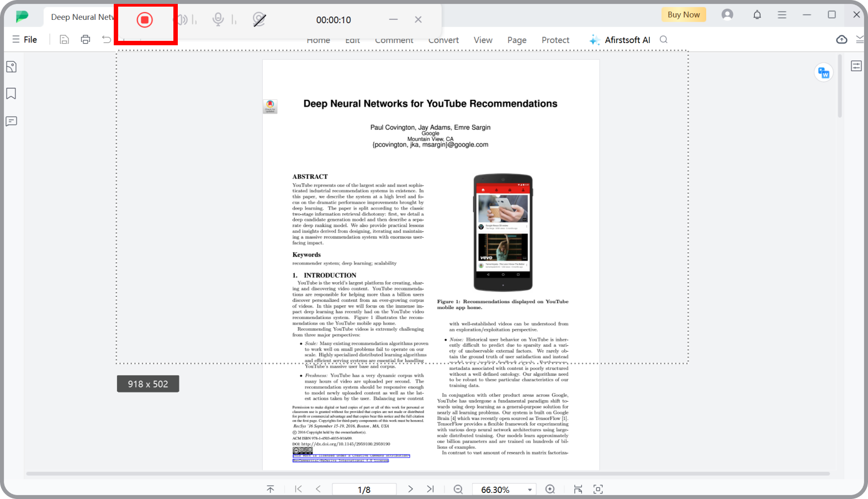Screen dimensions: 868x499
Task: Upload to cloud with the cloud icon
Action: pyautogui.click(x=841, y=40)
